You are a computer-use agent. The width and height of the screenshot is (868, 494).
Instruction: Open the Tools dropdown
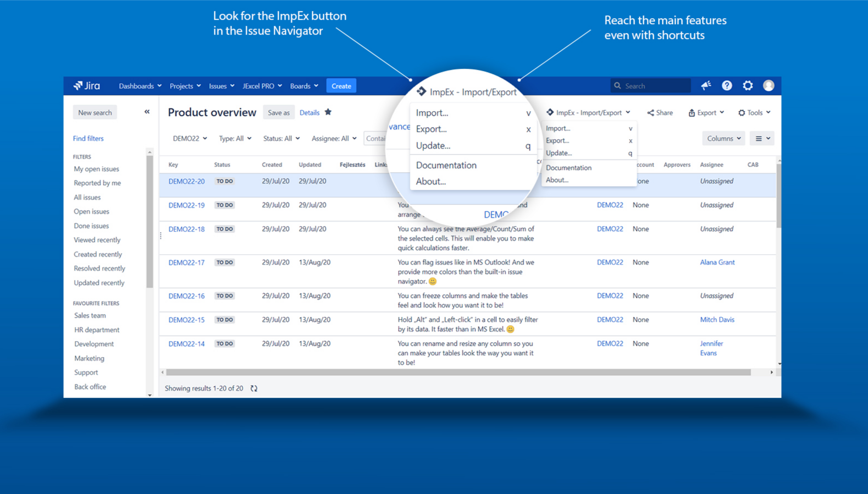(x=754, y=113)
